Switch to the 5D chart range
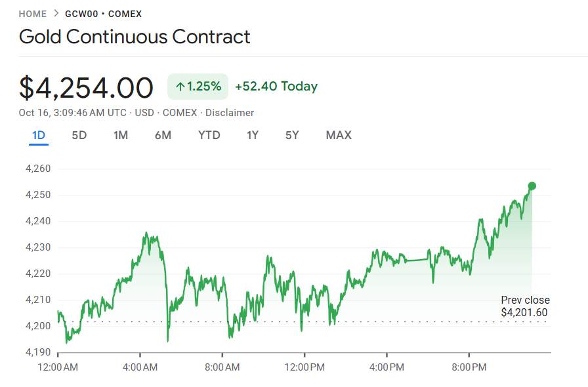The height and width of the screenshot is (387, 588). [79, 136]
